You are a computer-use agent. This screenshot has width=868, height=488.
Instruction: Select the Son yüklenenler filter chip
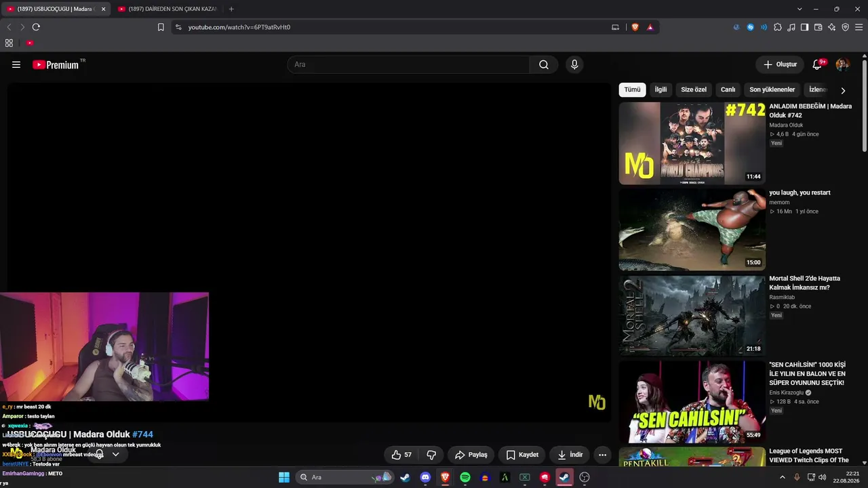coord(772,89)
